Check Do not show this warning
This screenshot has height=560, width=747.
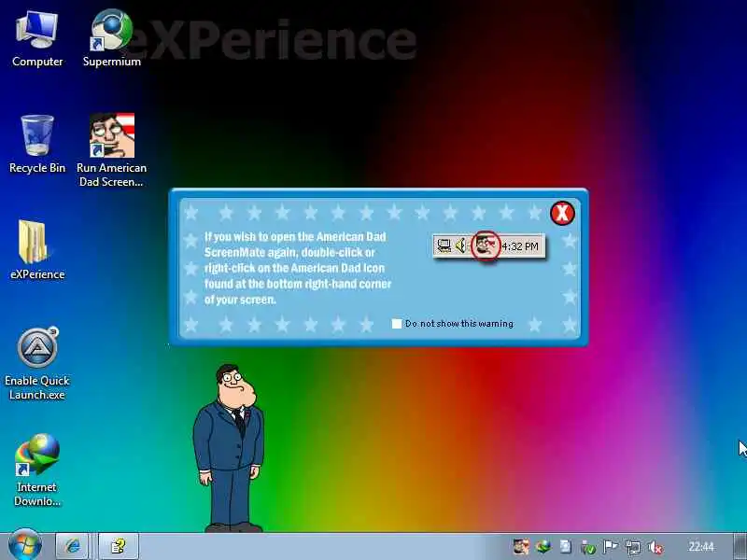point(396,324)
